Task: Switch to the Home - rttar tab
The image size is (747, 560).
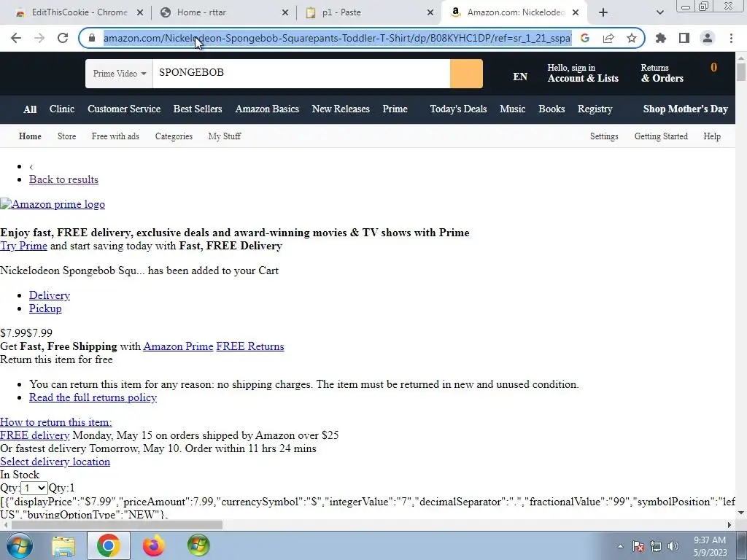Action: tap(224, 12)
